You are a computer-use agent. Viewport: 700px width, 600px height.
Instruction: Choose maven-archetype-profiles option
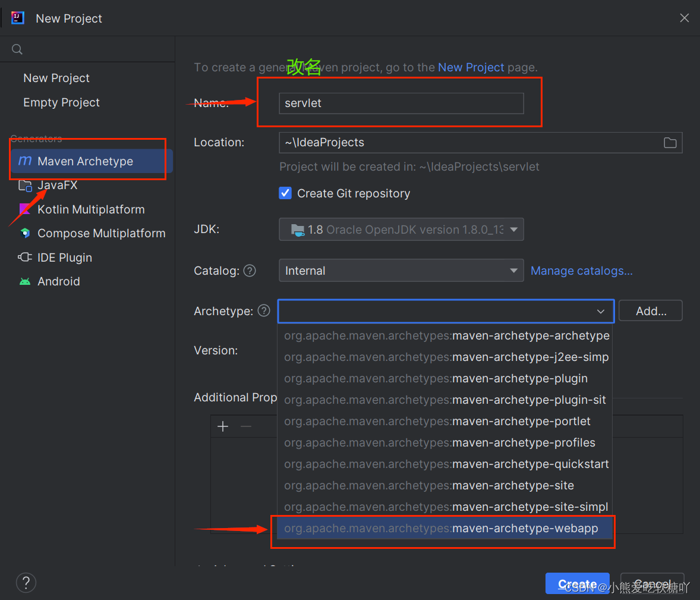[x=444, y=443]
